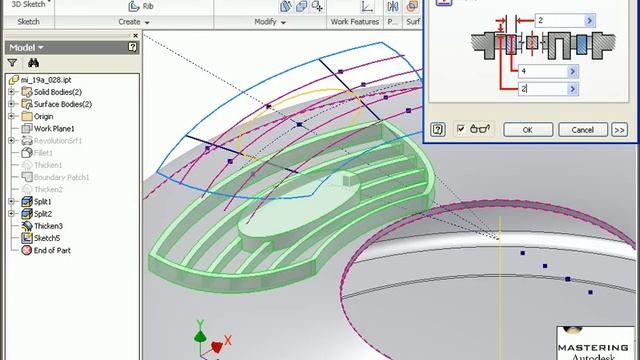Select Surface Bodies(2) folder icon
640x360 pixels.
pos(27,104)
